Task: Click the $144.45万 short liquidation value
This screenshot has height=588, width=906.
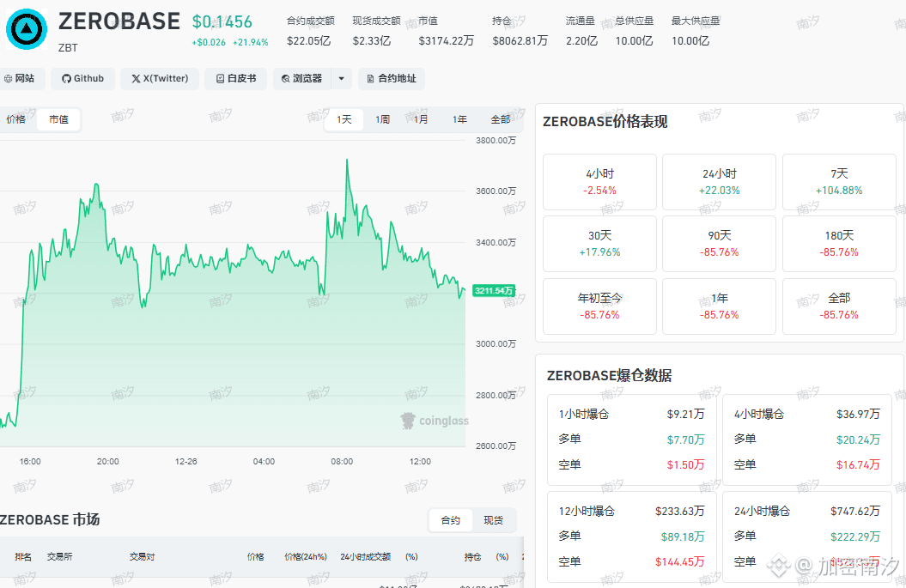Action: 680,561
